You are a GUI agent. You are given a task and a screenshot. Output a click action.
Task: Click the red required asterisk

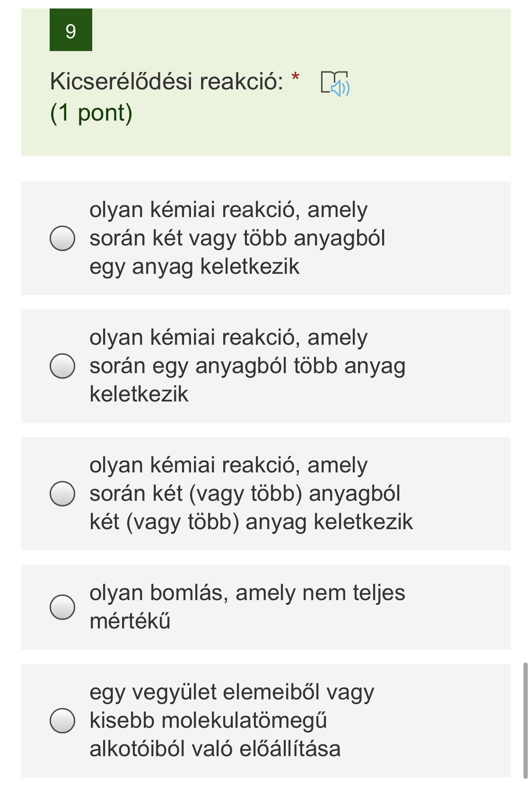coord(296,77)
